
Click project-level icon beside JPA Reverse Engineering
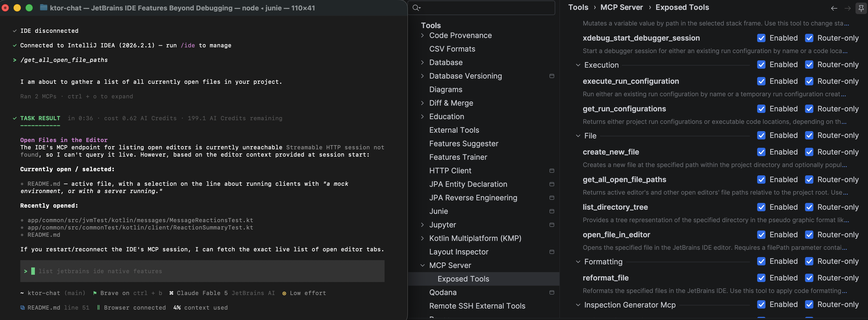pos(552,198)
